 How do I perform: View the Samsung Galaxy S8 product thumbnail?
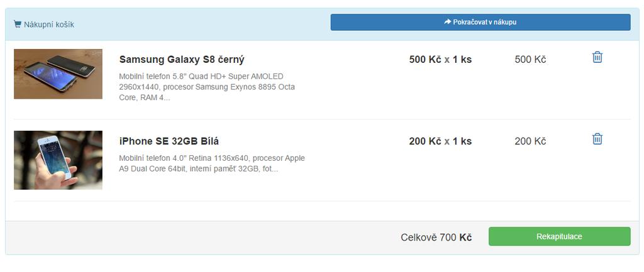pyautogui.click(x=58, y=74)
